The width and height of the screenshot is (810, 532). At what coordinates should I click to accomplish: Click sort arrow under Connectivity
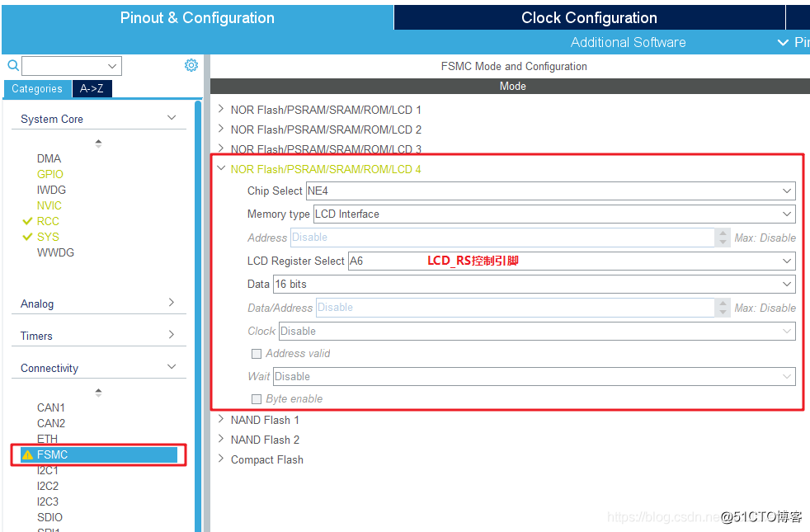98,393
